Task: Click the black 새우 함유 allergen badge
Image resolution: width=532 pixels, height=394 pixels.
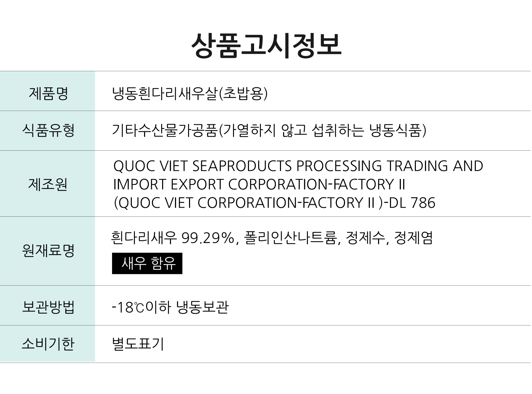Action: (x=147, y=263)
